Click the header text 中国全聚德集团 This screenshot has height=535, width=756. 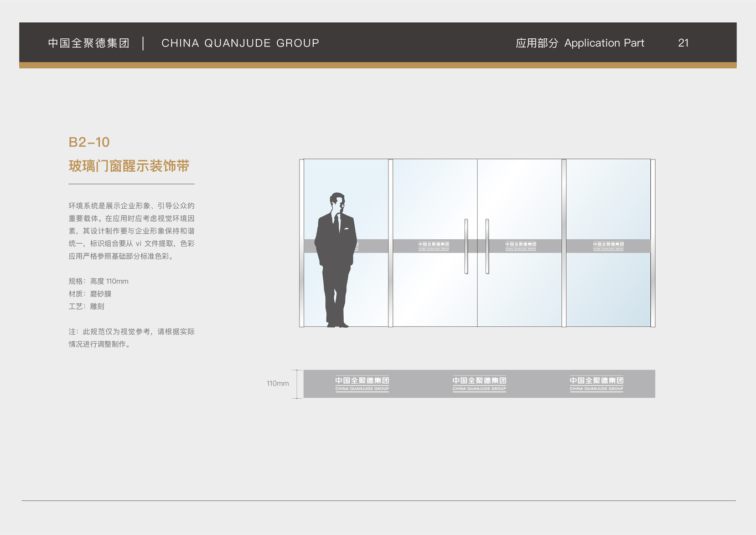(x=89, y=43)
